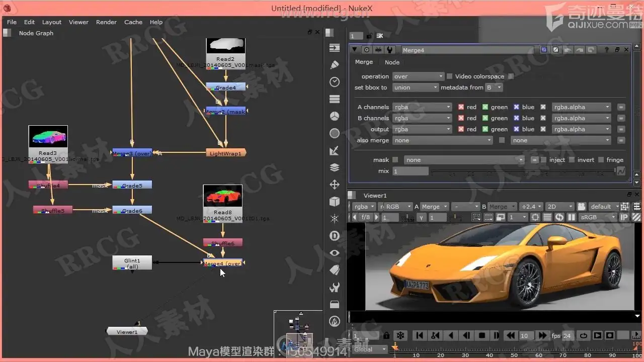644x362 pixels.
Task: Open the operation dropdown set to over
Action: tap(418, 76)
